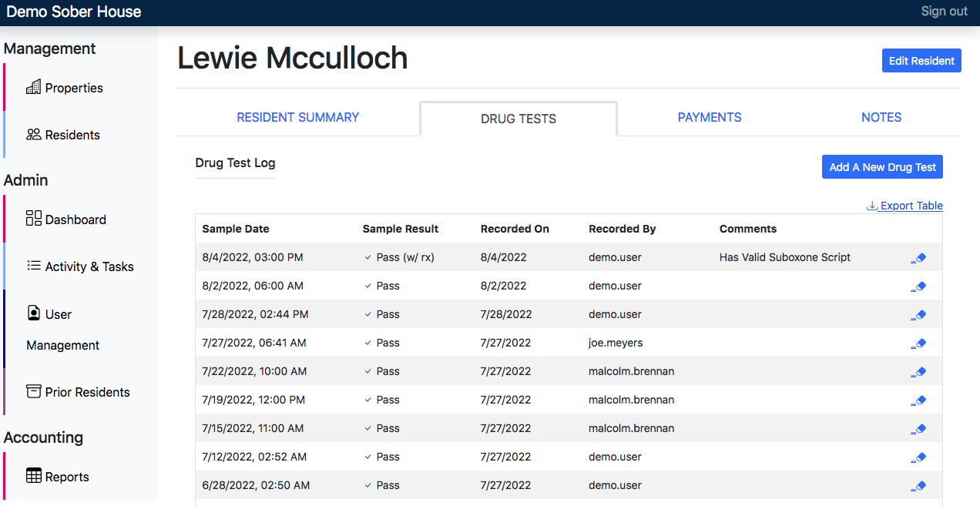Open the Prior Residents archive icon
The image size is (980, 506).
point(32,391)
